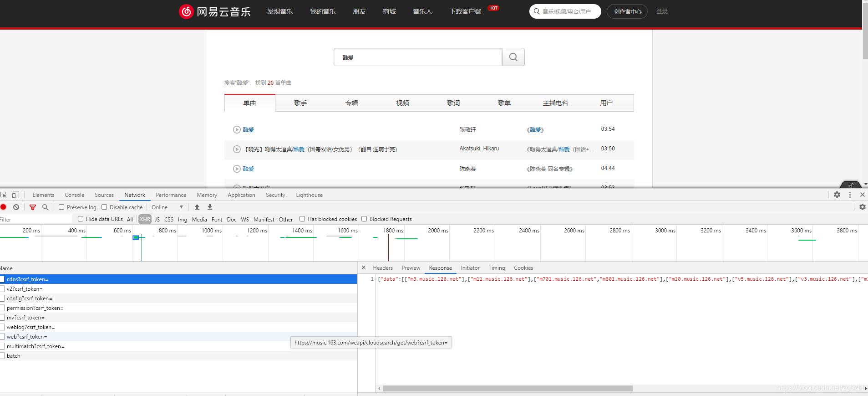Select JS request type filter

157,219
